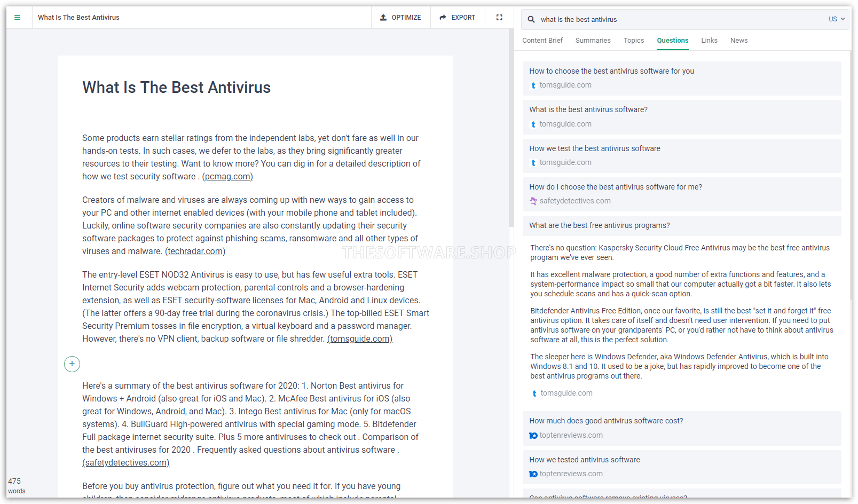Click the search query input field
The height and width of the screenshot is (504, 858).
tap(678, 19)
